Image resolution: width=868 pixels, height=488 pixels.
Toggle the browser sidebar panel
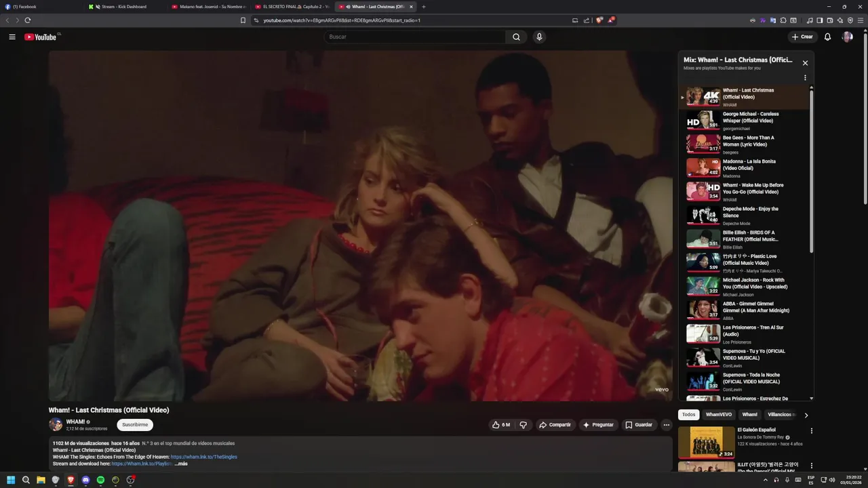point(819,20)
